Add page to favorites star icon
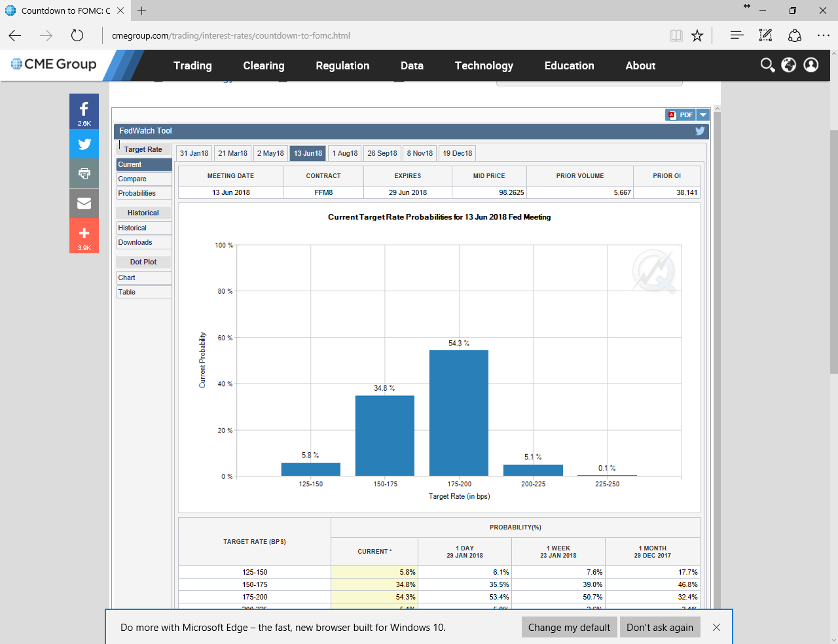 697,35
